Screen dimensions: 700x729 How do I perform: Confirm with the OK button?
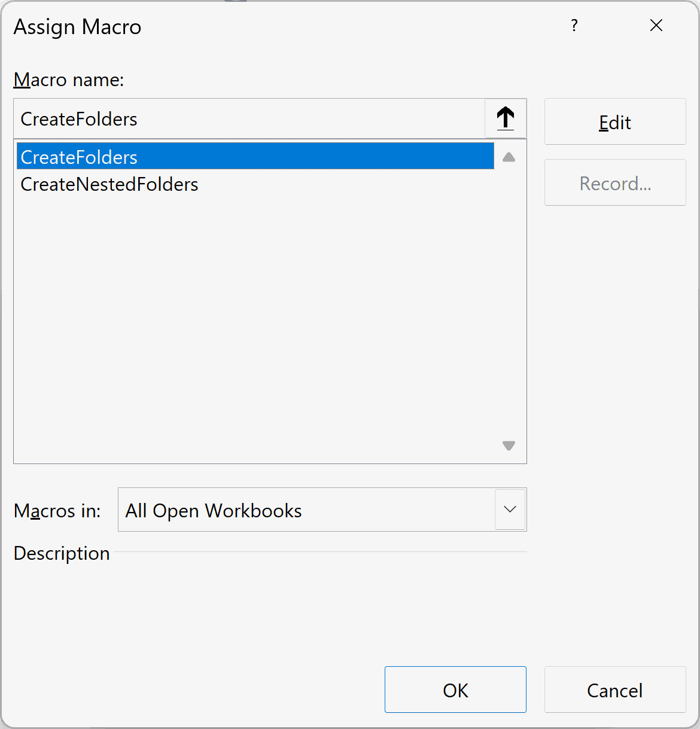pos(455,690)
